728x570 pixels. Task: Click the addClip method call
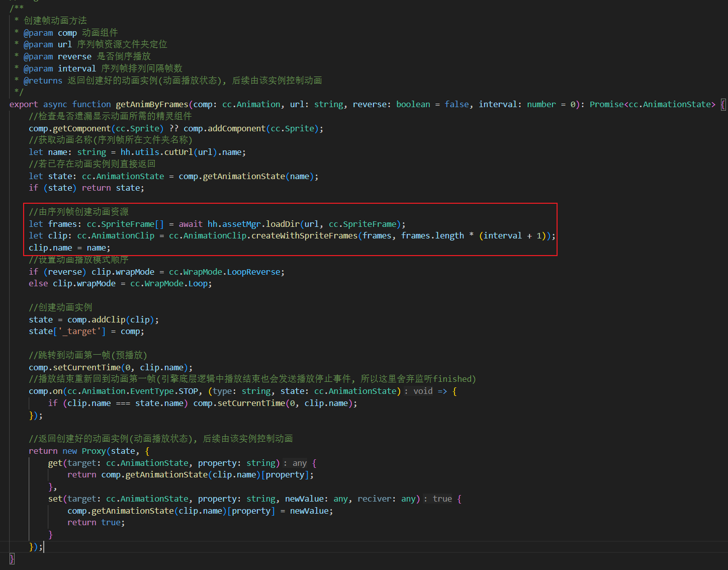(x=108, y=320)
